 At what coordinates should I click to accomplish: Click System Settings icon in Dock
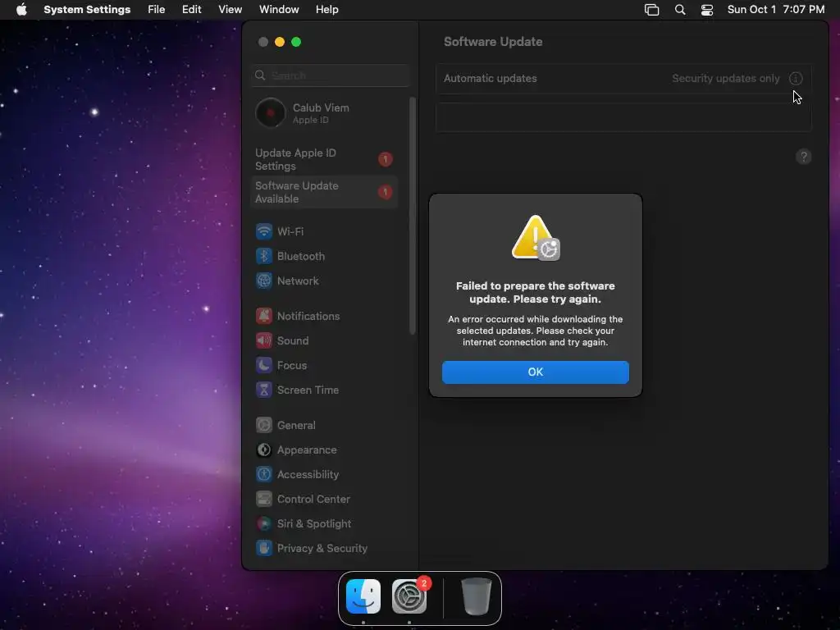tap(409, 596)
